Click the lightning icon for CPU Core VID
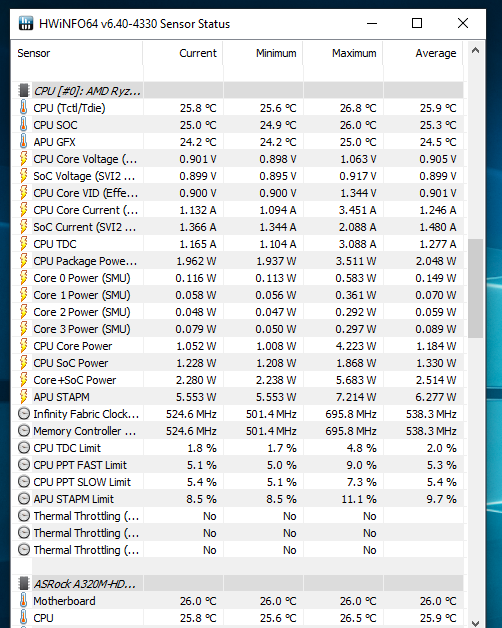The height and width of the screenshot is (628, 502). 24,193
